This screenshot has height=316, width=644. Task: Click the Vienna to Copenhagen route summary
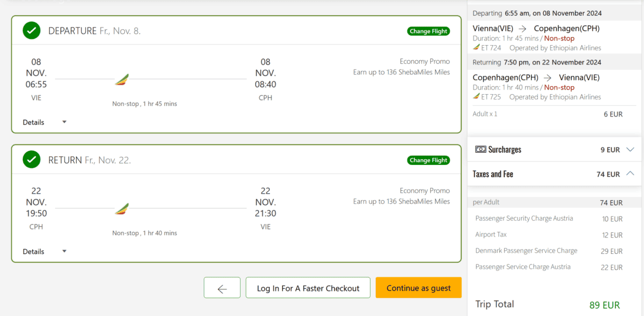coord(536,28)
